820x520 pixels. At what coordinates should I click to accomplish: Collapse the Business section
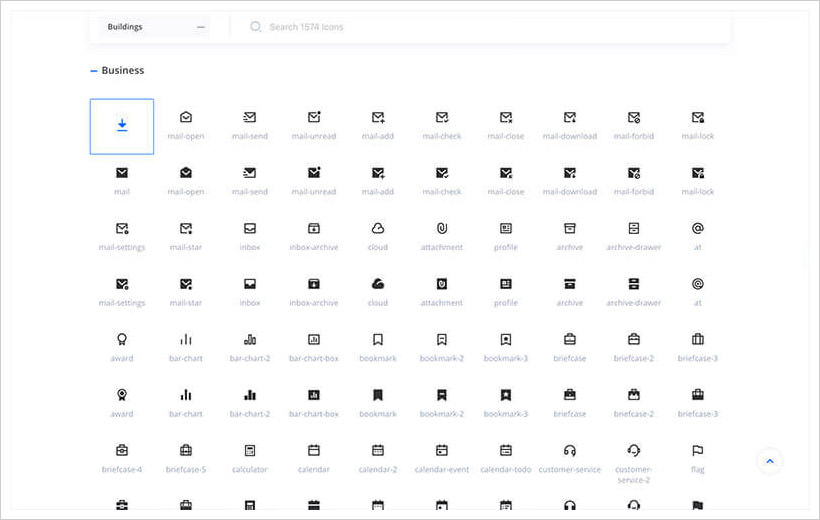[94, 71]
